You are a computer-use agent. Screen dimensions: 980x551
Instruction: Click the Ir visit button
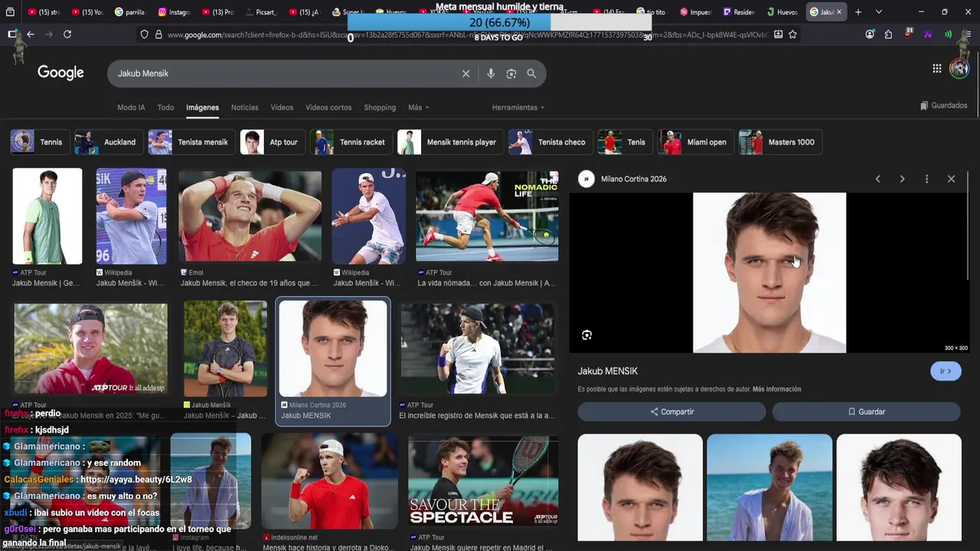946,371
